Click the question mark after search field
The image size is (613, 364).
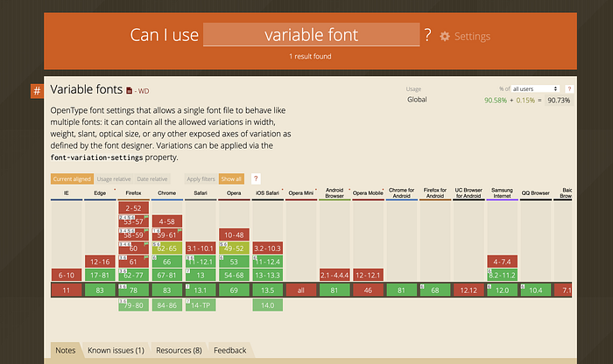(x=427, y=35)
